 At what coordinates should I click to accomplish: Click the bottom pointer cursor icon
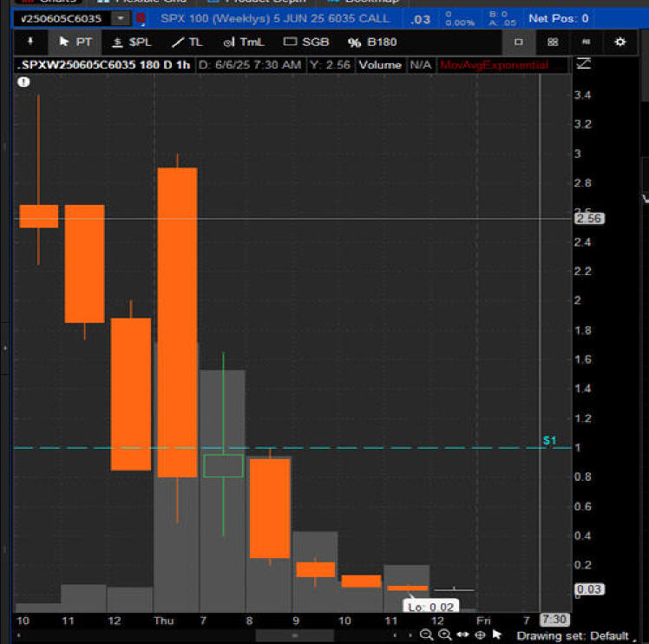tap(497, 634)
